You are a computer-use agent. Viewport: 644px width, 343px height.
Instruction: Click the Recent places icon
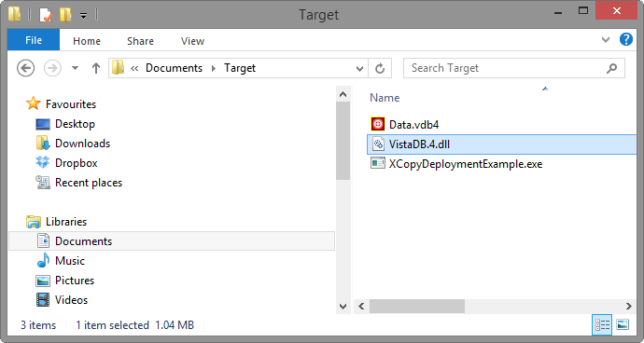pos(43,182)
